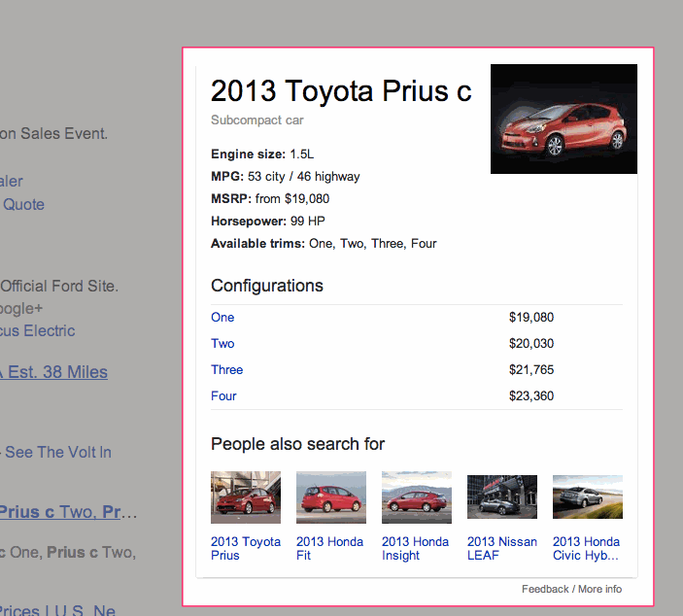
Task: Select the 2013 Honda Insight thumbnail image
Action: (417, 497)
